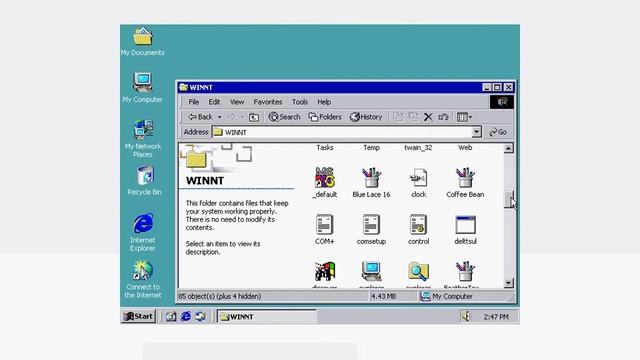This screenshot has height=360, width=640.
Task: Click the WINNT taskbar button
Action: [x=267, y=317]
